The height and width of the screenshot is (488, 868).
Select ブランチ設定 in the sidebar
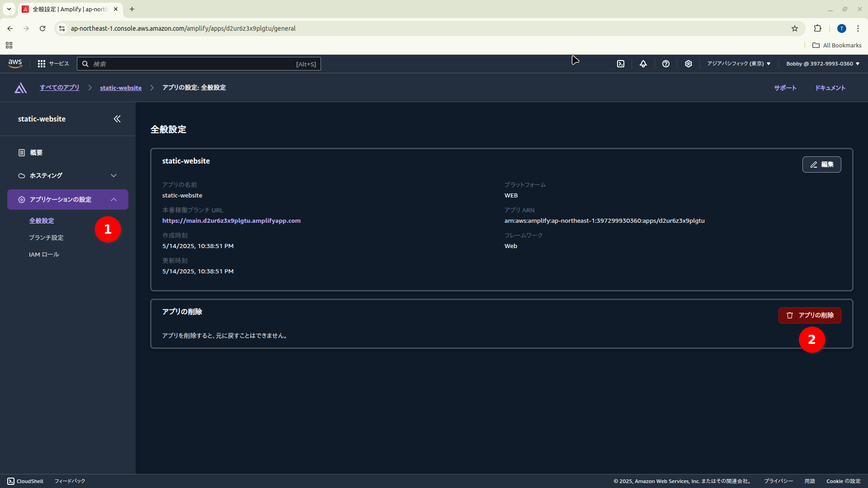46,238
